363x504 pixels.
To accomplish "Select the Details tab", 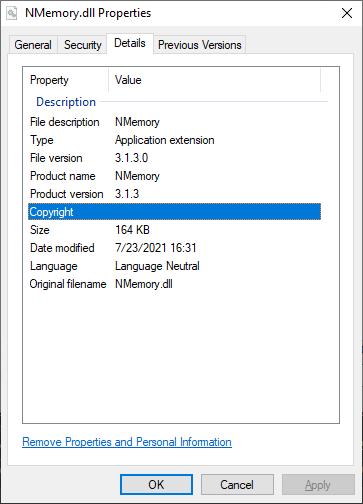I will (130, 43).
